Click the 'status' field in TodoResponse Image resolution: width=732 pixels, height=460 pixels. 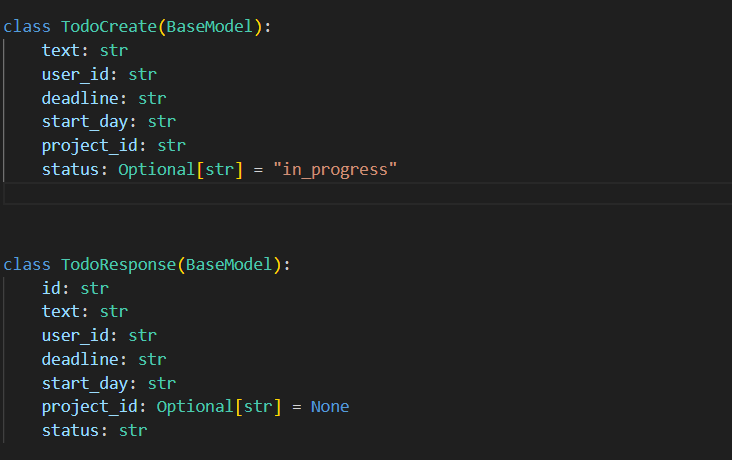[x=70, y=431]
